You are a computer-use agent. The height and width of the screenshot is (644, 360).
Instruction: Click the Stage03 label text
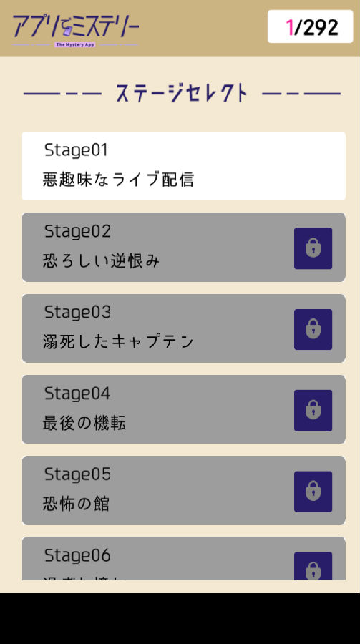(x=77, y=313)
